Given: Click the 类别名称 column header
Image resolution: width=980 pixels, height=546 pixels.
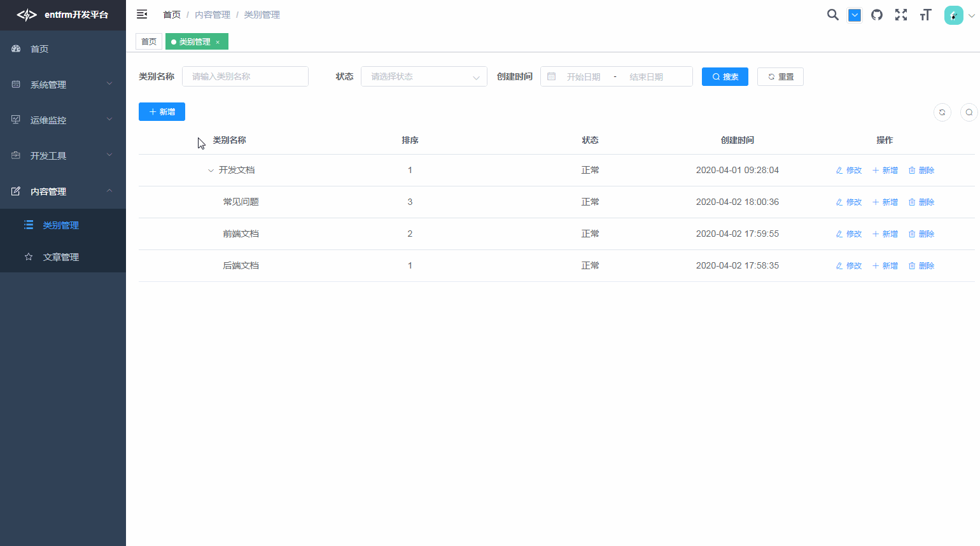Looking at the screenshot, I should [x=229, y=140].
